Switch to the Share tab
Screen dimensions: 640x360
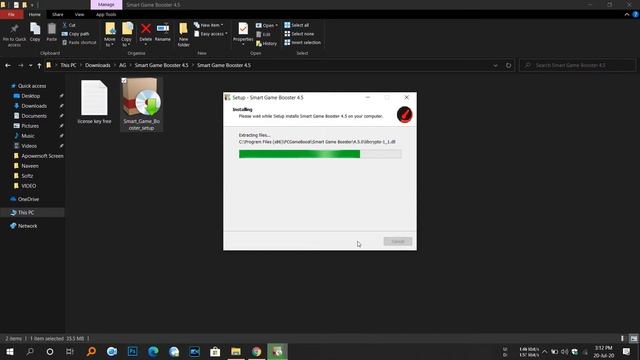[x=58, y=14]
